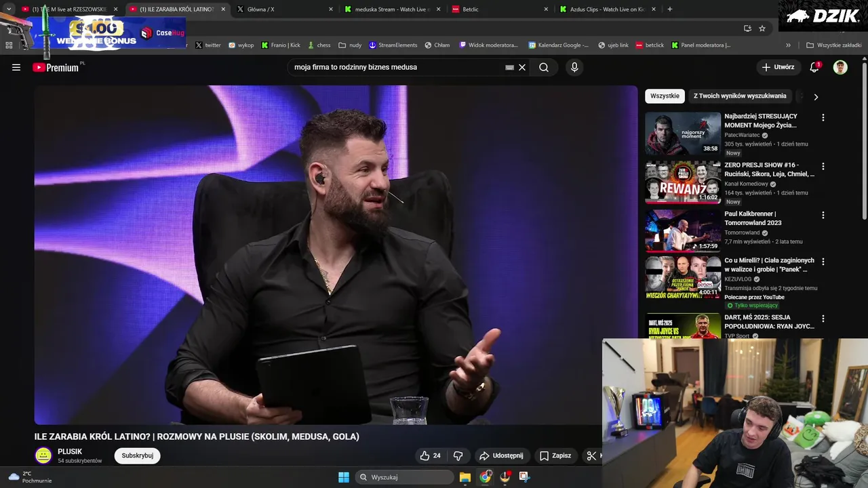Viewport: 868px width, 488px height.
Task: Open the ZERO PRESJI SHOW REWANŻ thumbnail
Action: [683, 182]
